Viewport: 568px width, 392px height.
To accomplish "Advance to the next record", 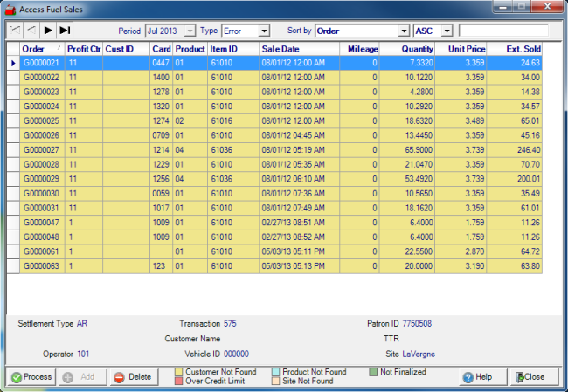I will click(47, 31).
